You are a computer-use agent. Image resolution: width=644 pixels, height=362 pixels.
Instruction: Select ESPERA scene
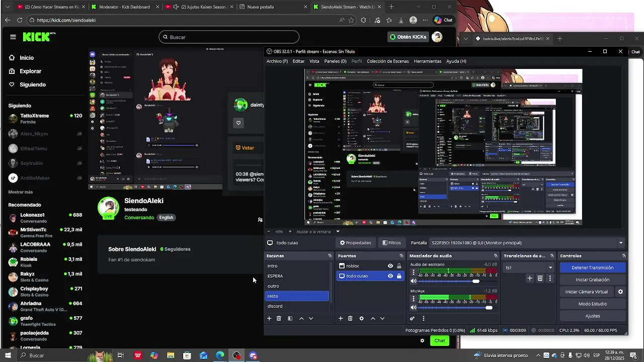297,276
